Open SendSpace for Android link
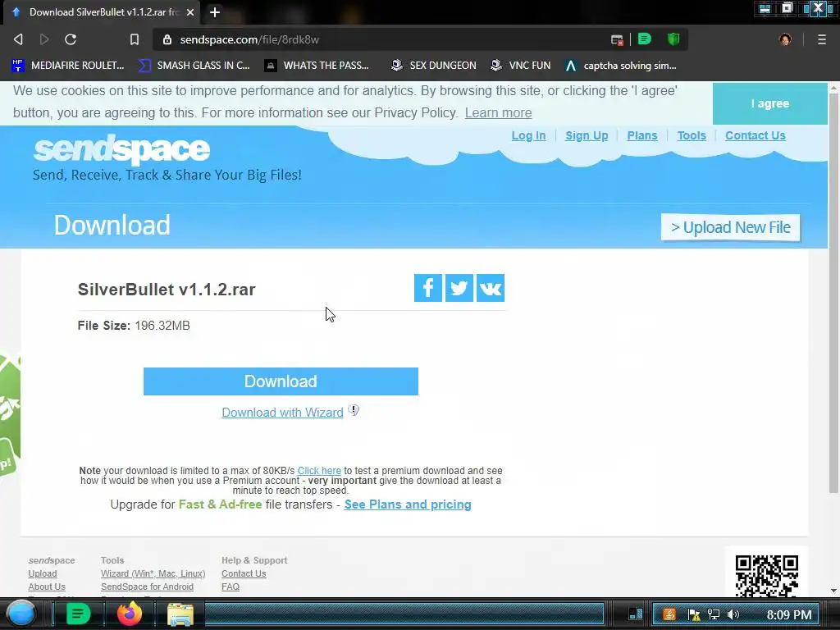Screen dimensions: 840x630 (x=148, y=587)
